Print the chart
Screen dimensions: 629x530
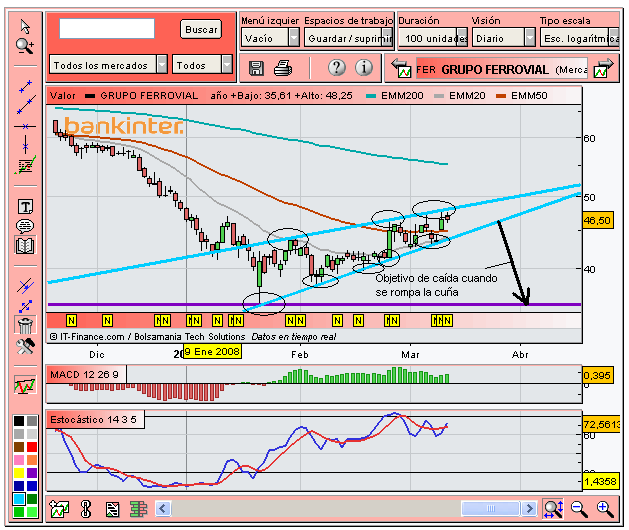(282, 68)
